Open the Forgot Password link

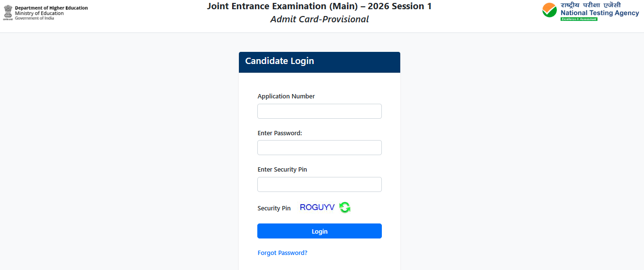point(283,253)
